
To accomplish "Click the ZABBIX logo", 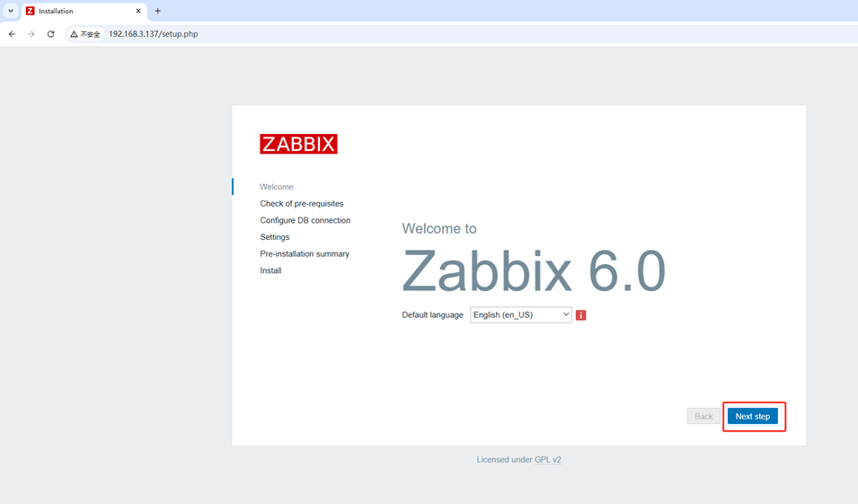I will pos(299,144).
